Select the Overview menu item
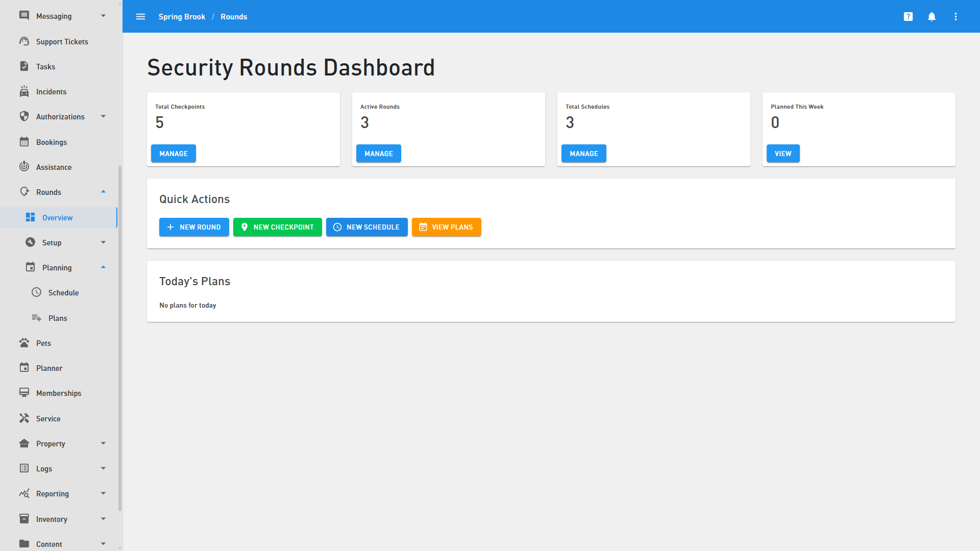 58,218
